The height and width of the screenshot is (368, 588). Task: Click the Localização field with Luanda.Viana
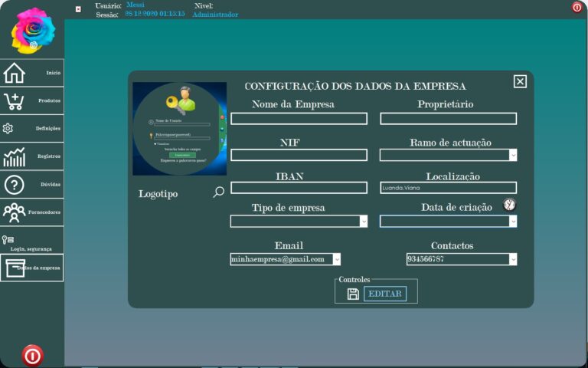point(449,188)
